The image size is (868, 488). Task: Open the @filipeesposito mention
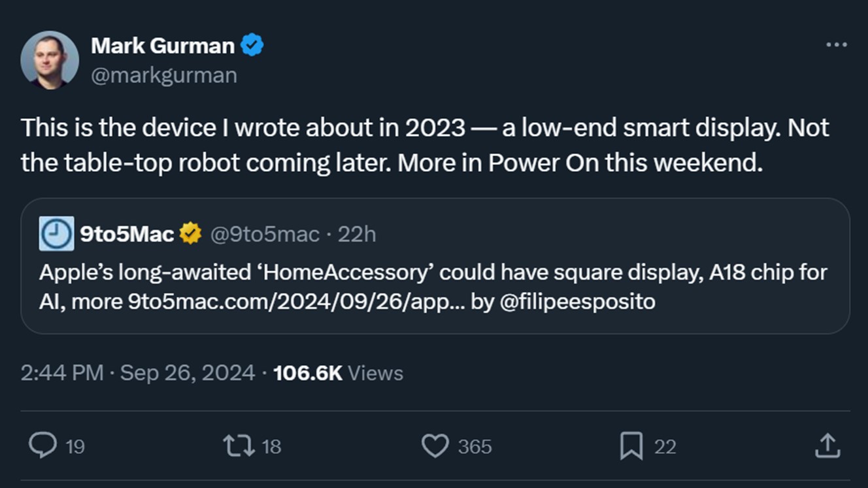tap(577, 302)
